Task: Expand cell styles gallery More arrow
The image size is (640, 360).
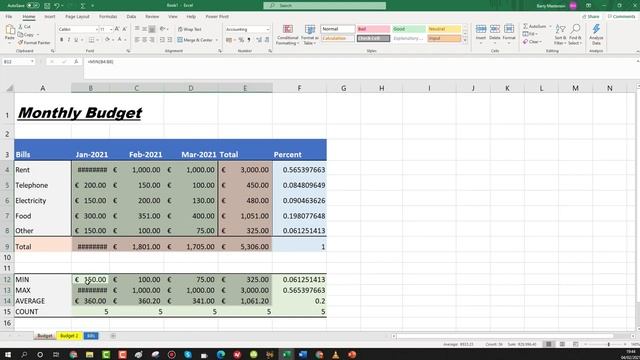Action: pyautogui.click(x=465, y=40)
